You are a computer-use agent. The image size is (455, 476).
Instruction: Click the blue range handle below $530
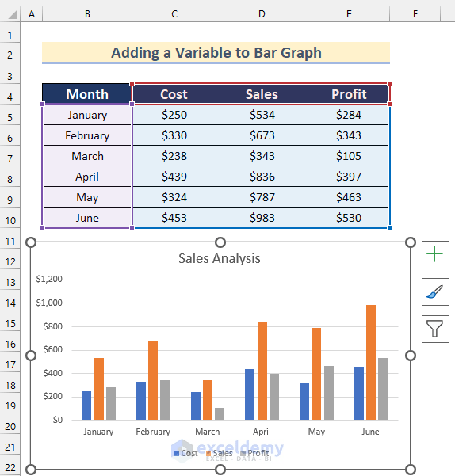click(390, 227)
